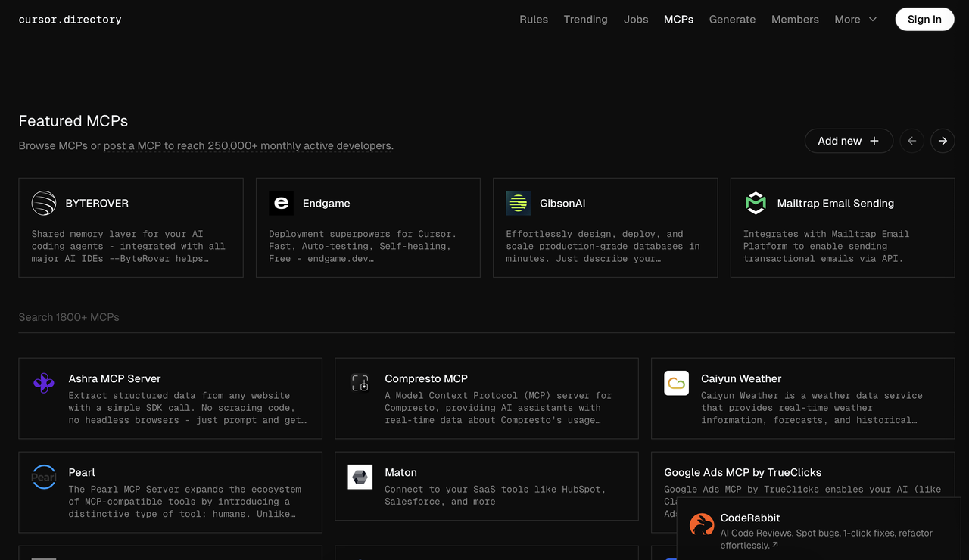Open the Members page
Screen dimensions: 969x560
tap(795, 20)
